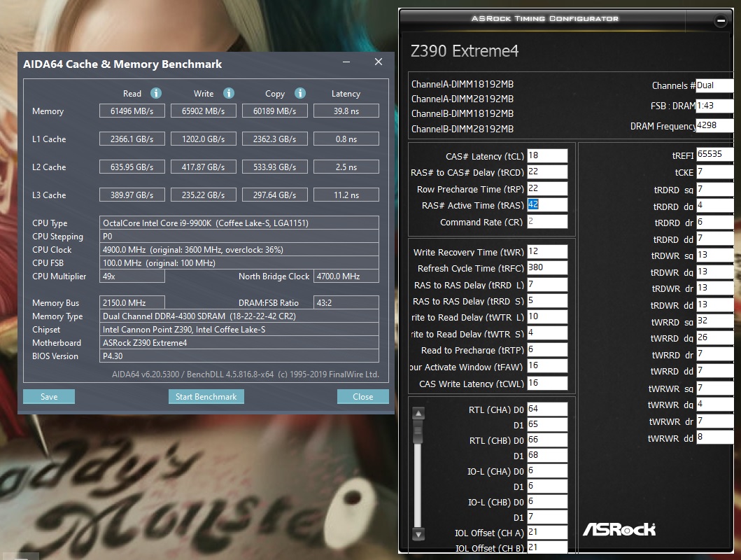This screenshot has height=560, width=741.
Task: Click the Memory Type DDR4-4300 field
Action: (x=239, y=316)
